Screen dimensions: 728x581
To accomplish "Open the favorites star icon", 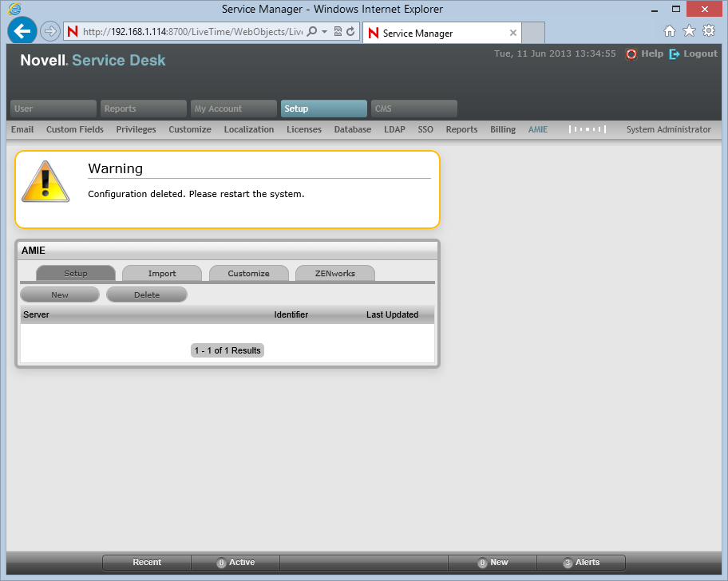I will (x=690, y=31).
